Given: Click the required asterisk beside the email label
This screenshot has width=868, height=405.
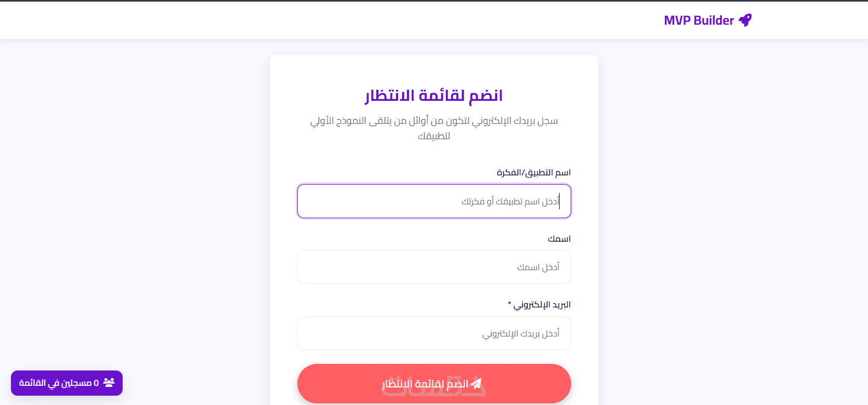Looking at the screenshot, I should pos(509,304).
